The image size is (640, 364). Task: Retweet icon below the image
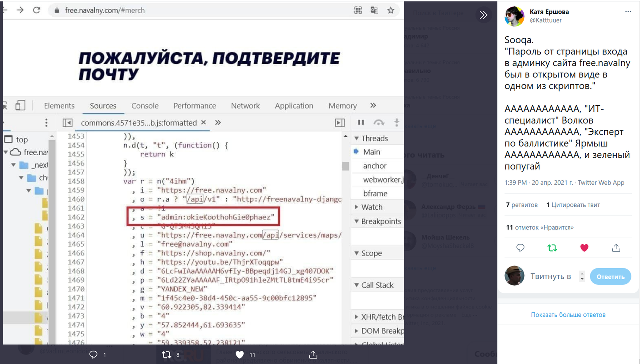point(166,355)
